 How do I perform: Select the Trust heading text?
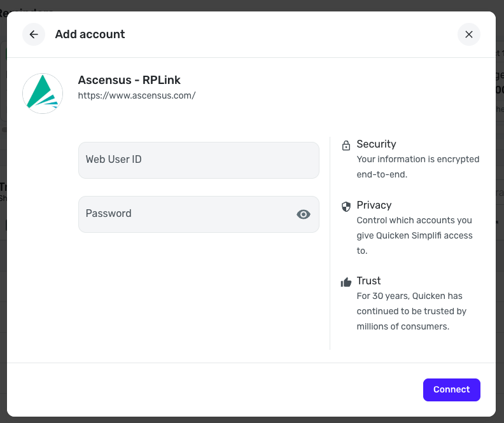[368, 281]
